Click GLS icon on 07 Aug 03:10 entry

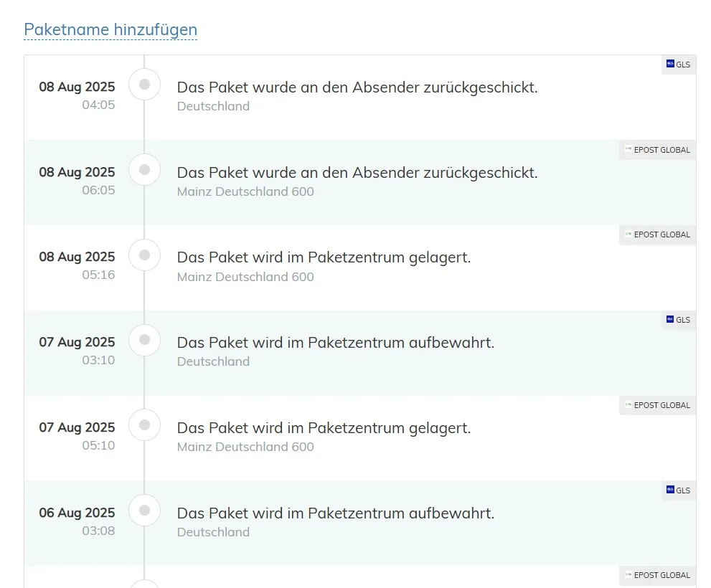[x=670, y=319]
